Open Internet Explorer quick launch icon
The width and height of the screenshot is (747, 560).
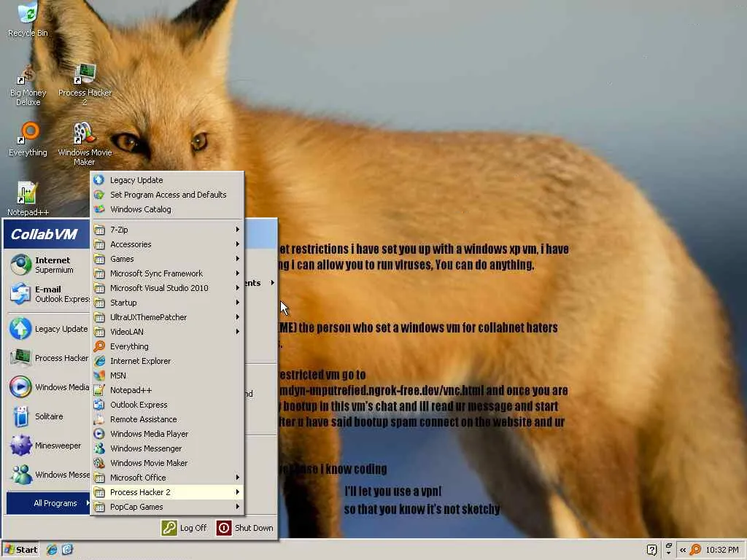click(x=52, y=550)
